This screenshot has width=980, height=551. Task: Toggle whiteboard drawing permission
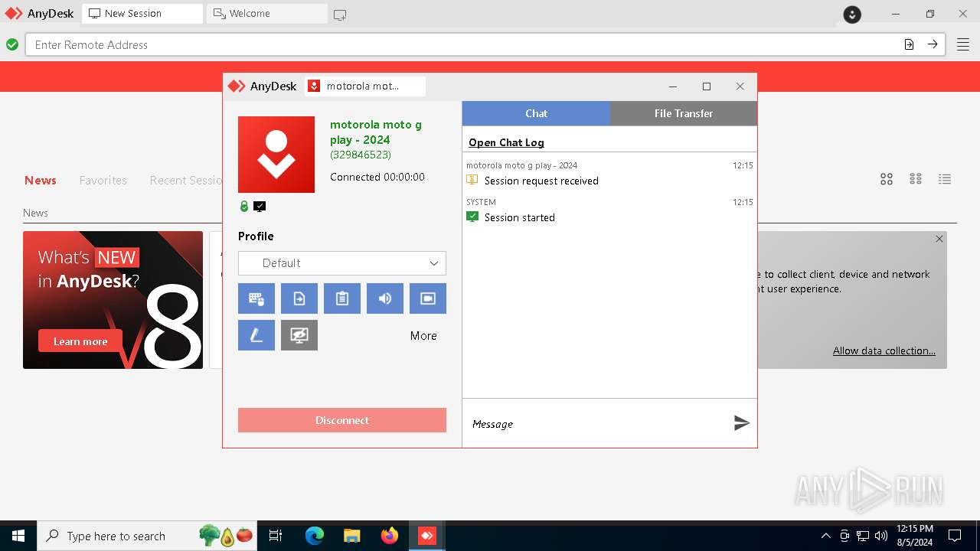coord(256,335)
